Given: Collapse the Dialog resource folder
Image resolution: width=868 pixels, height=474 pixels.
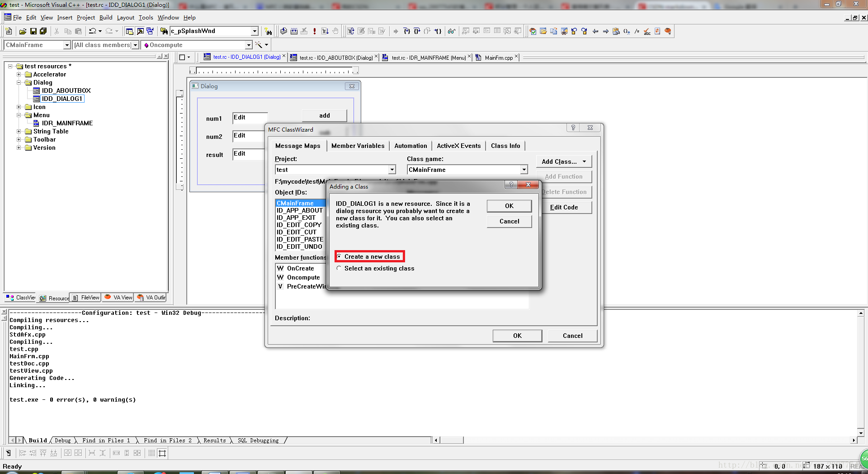Looking at the screenshot, I should 19,82.
